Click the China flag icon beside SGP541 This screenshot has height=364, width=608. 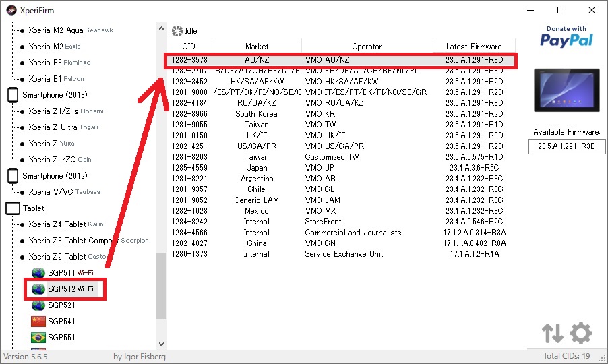click(38, 322)
